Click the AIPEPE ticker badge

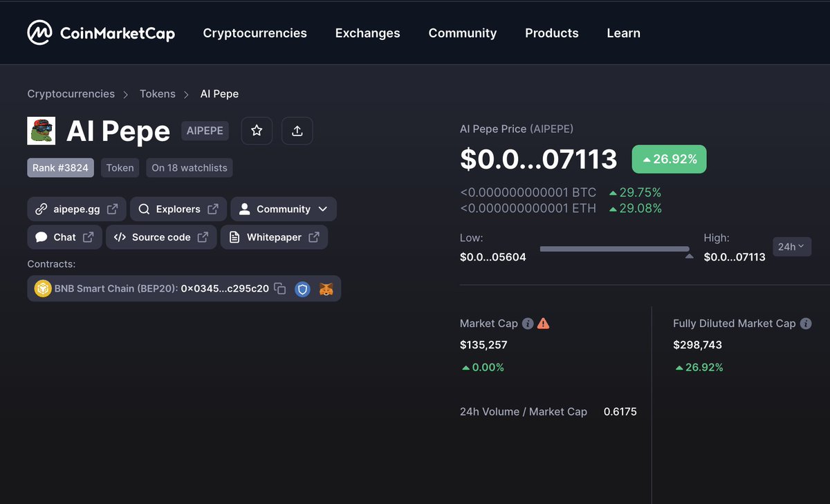[205, 131]
